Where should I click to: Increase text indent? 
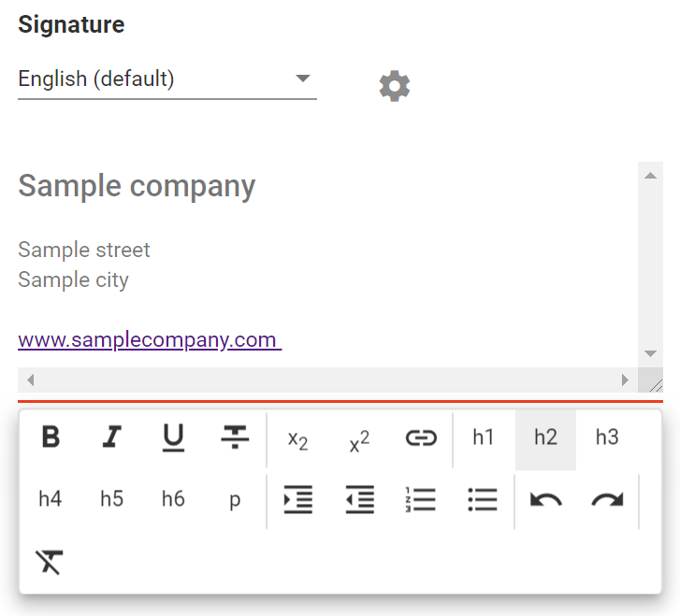point(297,500)
